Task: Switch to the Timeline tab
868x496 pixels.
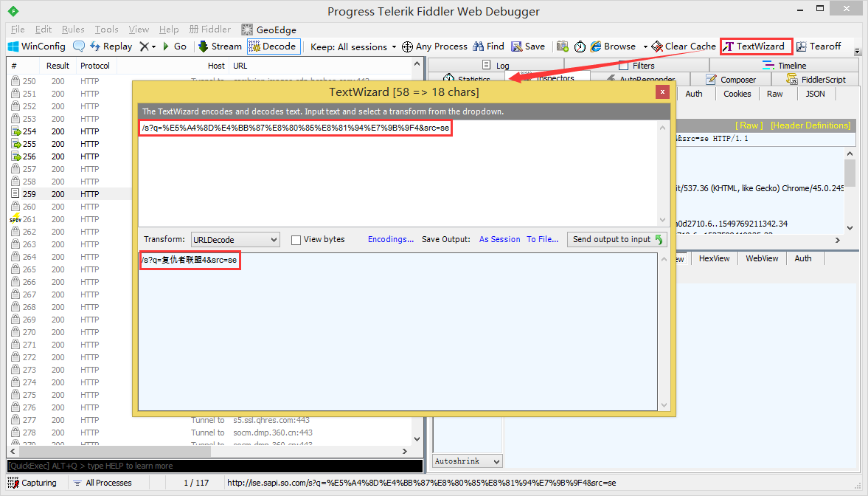Action: click(x=785, y=66)
